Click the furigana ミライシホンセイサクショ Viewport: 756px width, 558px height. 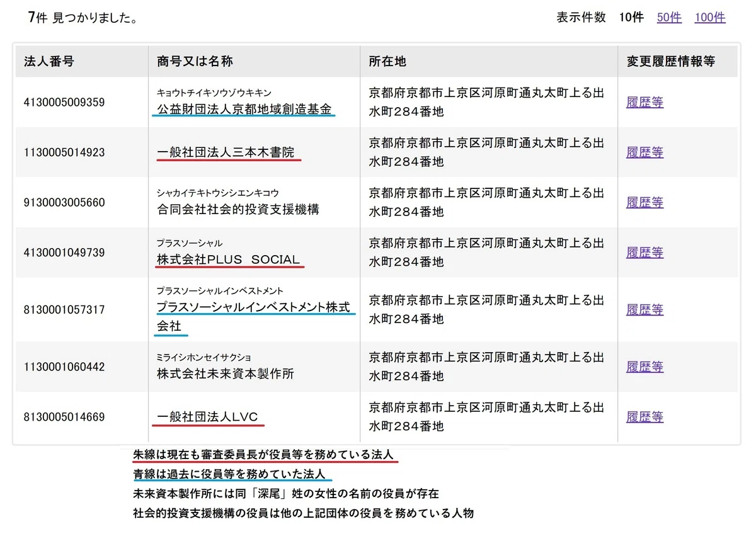coord(204,357)
